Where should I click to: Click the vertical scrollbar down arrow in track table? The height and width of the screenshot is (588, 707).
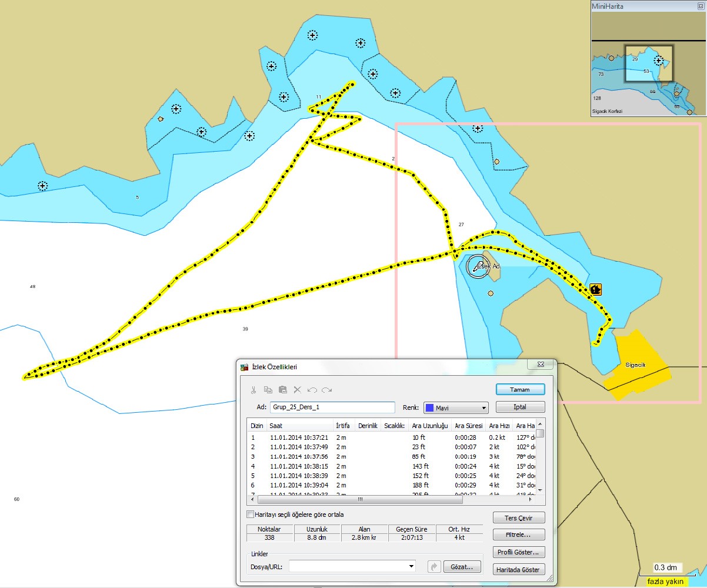pyautogui.click(x=540, y=490)
